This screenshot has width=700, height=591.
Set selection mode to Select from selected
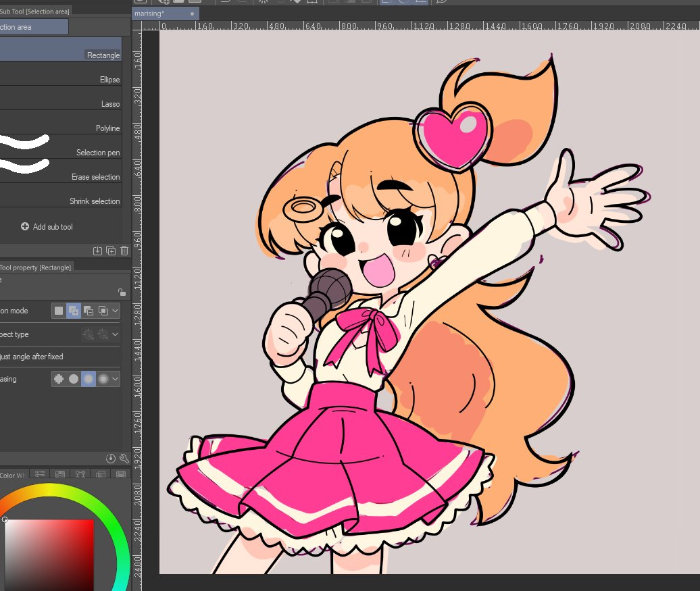(x=103, y=311)
